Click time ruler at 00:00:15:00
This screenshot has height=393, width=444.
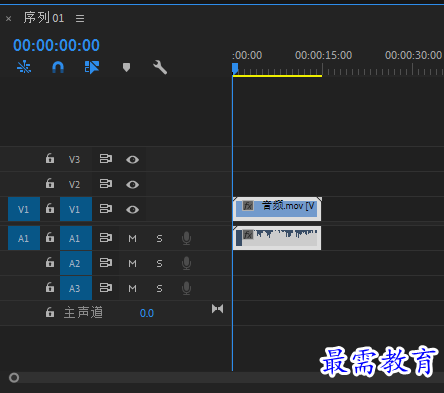coord(323,55)
